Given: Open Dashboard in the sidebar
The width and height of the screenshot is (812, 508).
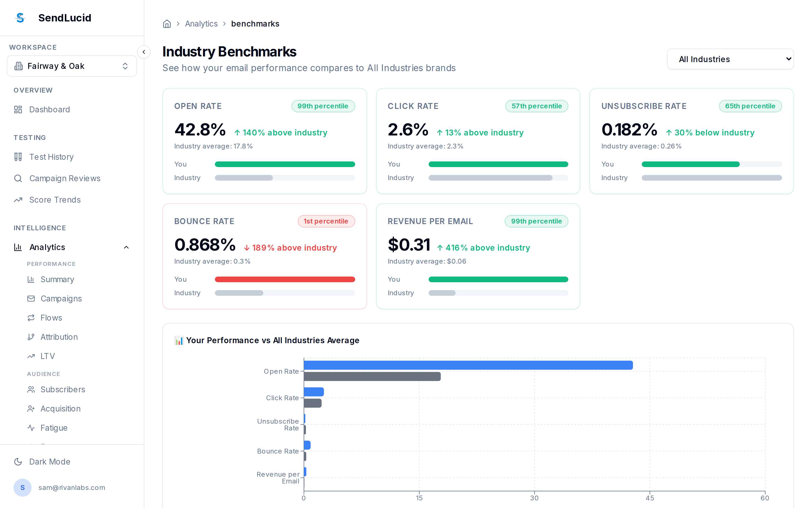Looking at the screenshot, I should (72, 110).
